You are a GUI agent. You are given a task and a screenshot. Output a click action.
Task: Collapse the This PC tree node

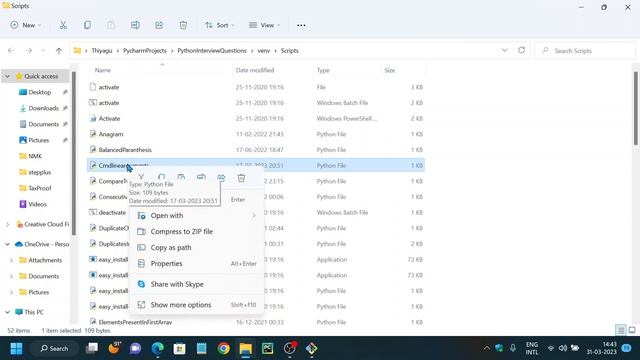coord(7,312)
